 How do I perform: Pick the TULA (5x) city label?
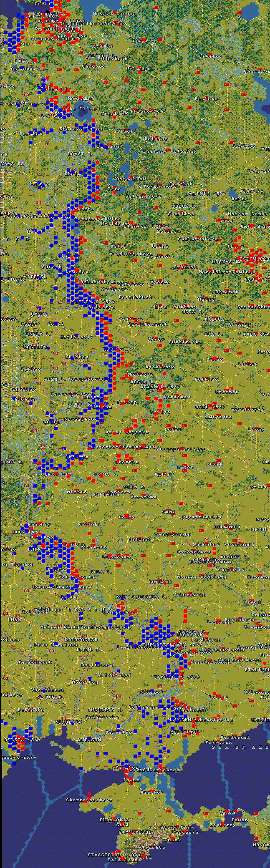256,334
